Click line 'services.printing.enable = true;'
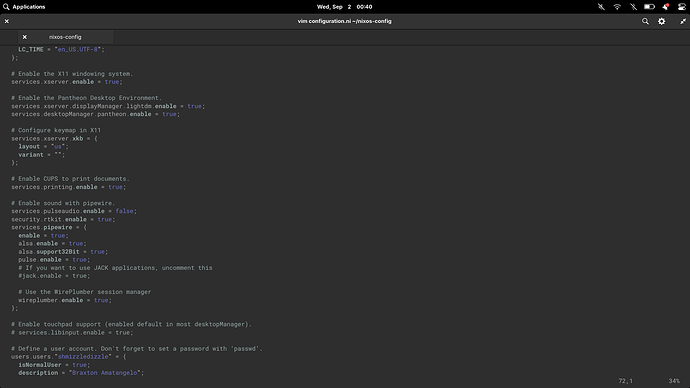The width and height of the screenshot is (690, 388). pyautogui.click(x=69, y=187)
